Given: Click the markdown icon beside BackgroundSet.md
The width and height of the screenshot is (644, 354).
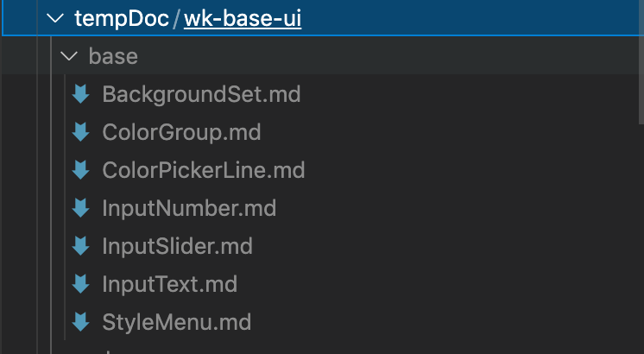Looking at the screenshot, I should coord(80,94).
